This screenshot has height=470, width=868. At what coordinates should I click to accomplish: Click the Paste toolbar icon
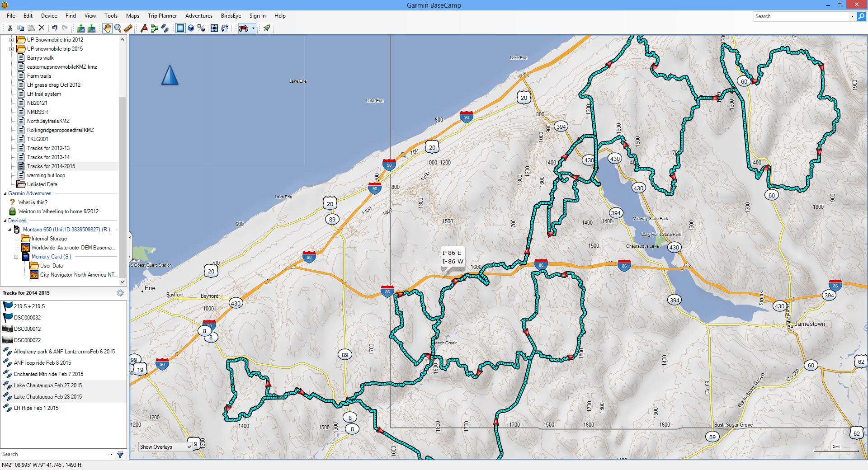click(31, 28)
